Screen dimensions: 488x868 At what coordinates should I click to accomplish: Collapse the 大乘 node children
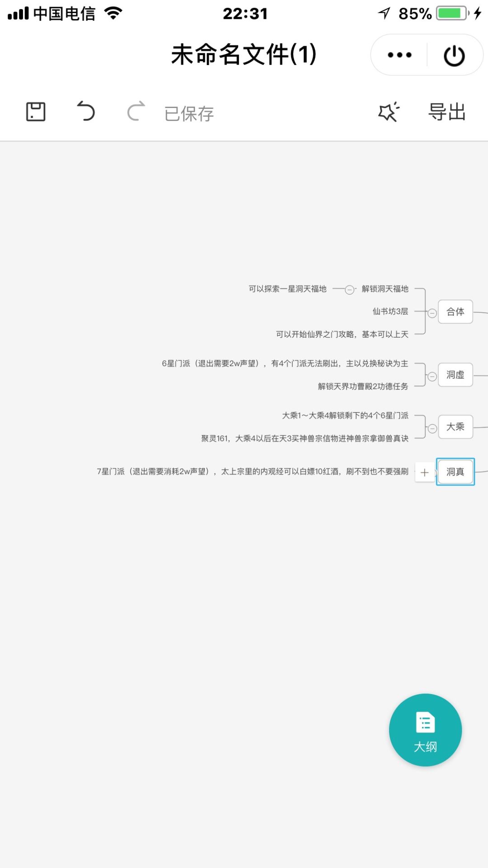432,428
